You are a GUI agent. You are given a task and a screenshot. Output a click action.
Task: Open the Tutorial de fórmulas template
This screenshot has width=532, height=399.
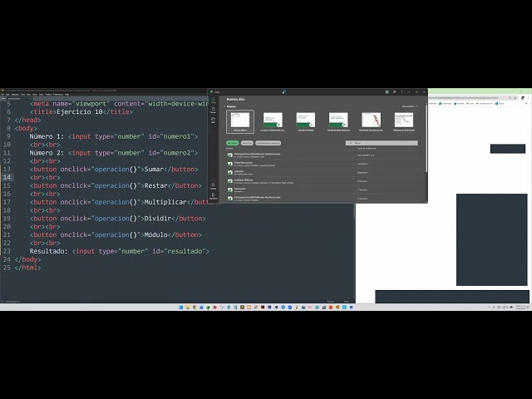point(305,121)
